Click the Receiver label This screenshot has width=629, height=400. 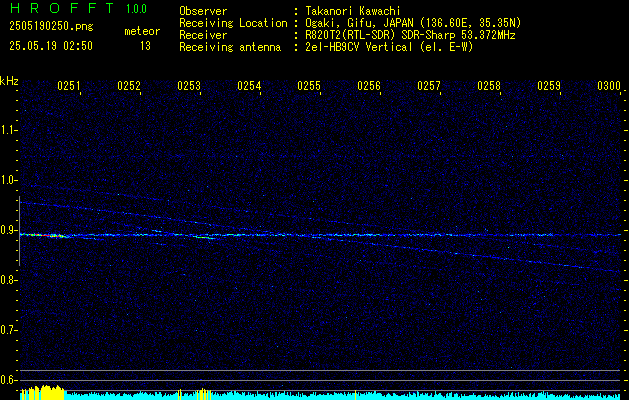(x=203, y=35)
